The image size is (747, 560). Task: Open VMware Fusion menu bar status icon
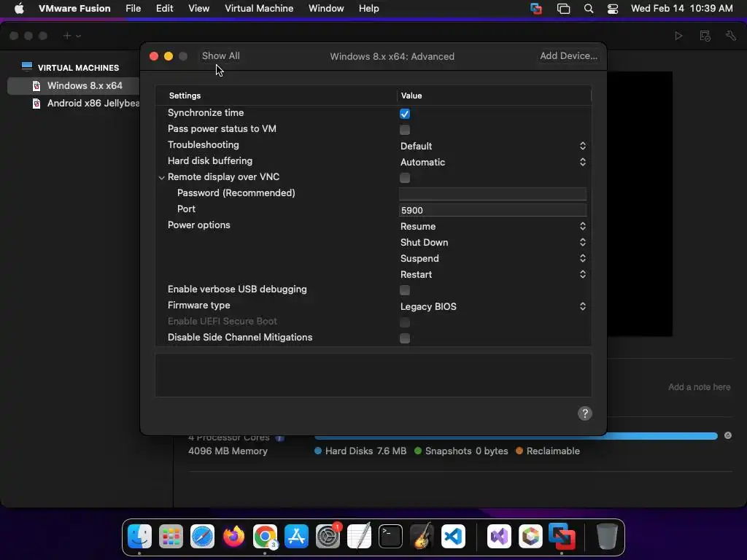tap(536, 9)
